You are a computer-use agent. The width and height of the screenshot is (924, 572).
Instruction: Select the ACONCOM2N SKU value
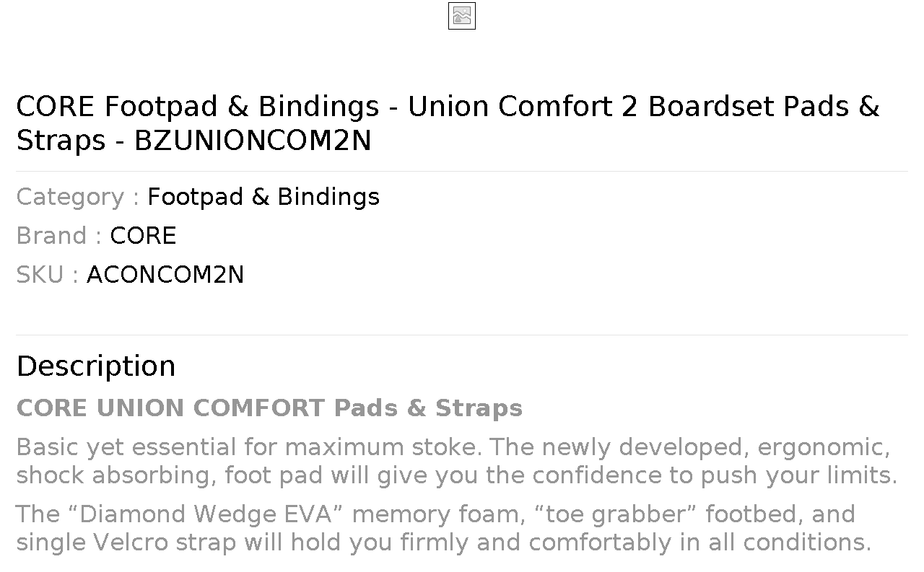165,275
